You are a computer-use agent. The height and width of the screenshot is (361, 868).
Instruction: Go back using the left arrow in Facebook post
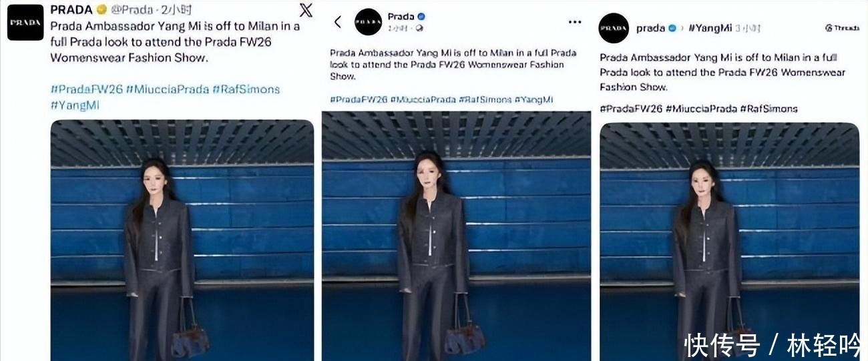(337, 22)
